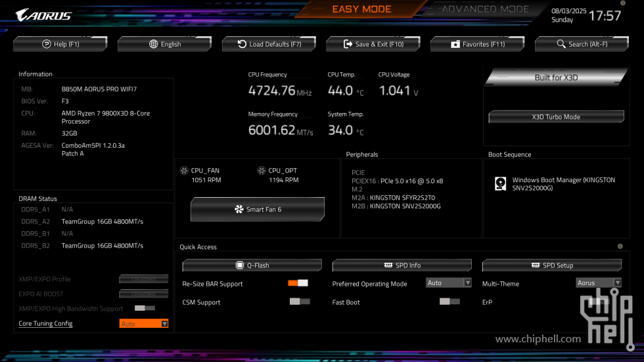The image size is (644, 362).
Task: Switch to Advanced Mode tab
Action: click(485, 9)
